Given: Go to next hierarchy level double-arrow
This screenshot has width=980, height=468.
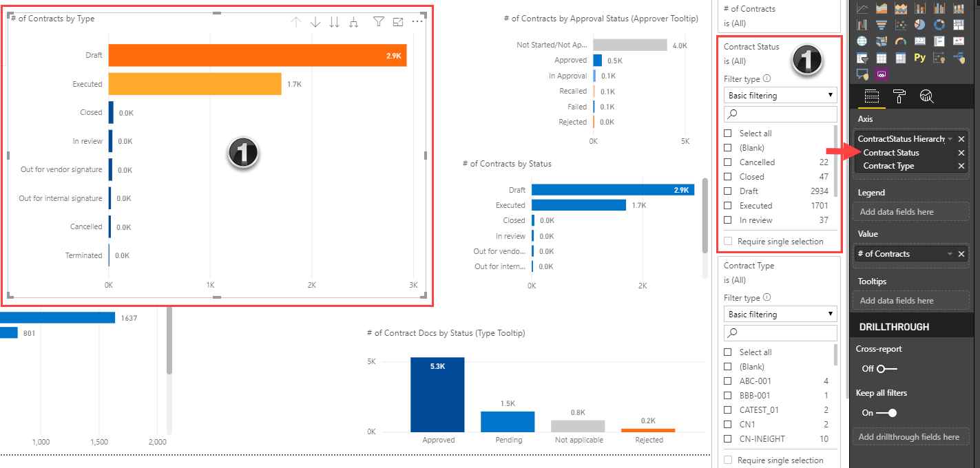Looking at the screenshot, I should click(x=335, y=22).
